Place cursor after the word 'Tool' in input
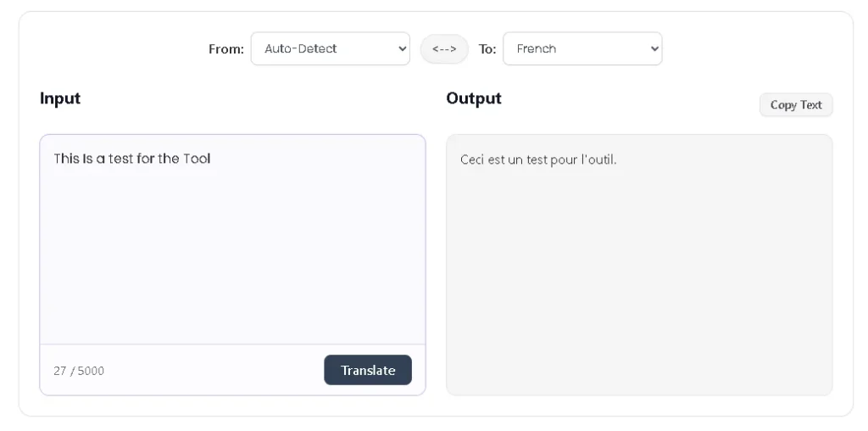 coord(212,159)
